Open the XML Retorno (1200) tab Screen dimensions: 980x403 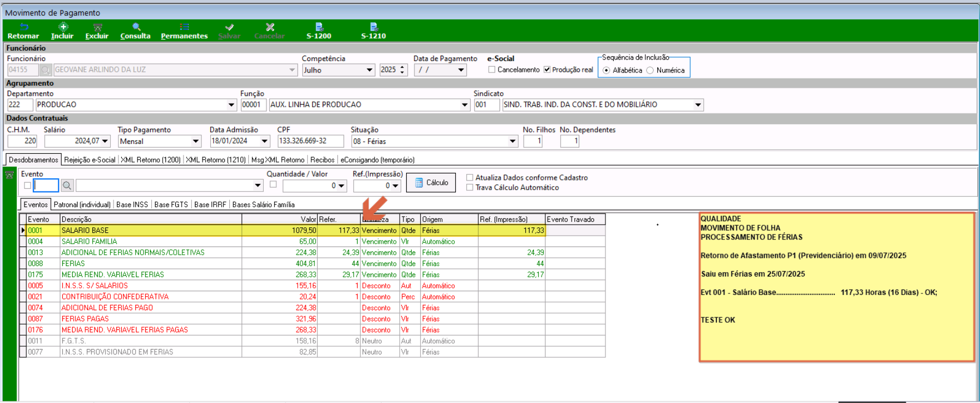tap(151, 160)
